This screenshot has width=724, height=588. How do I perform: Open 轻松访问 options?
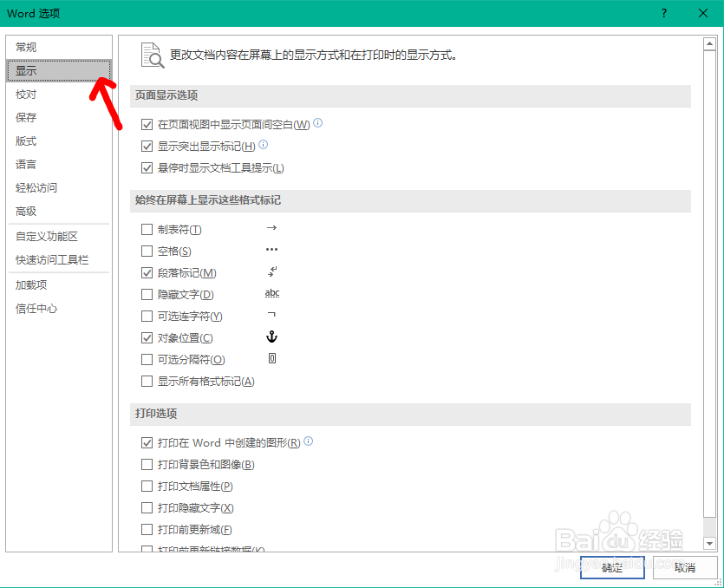[59, 188]
